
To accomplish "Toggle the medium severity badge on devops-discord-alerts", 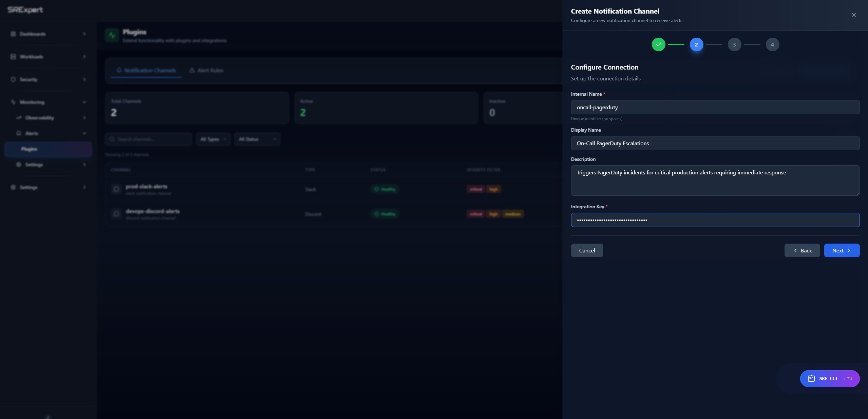I will tap(513, 214).
